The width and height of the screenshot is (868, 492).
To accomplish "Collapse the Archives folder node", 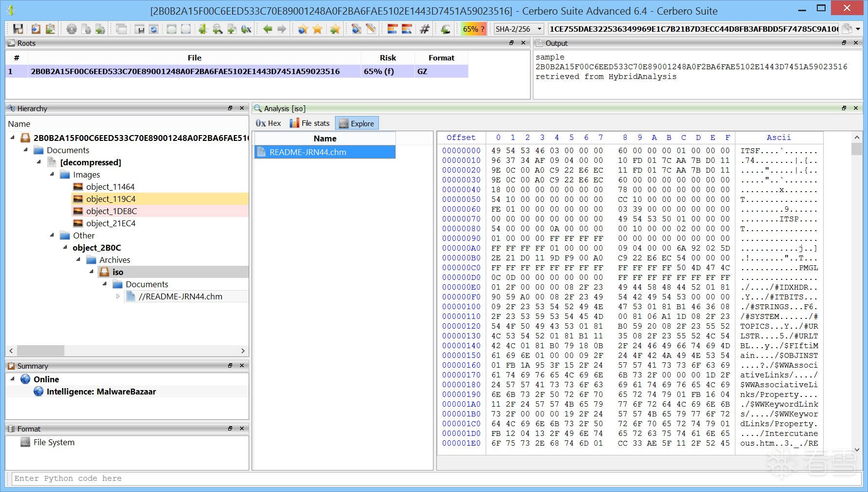I will click(79, 260).
